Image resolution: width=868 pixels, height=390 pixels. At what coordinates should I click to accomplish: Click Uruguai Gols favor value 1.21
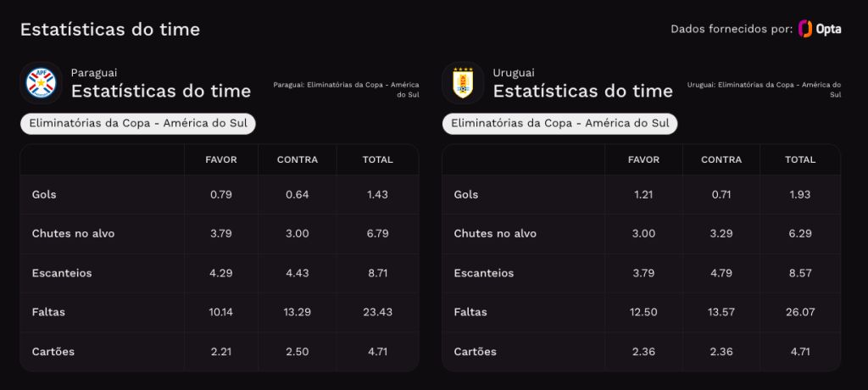643,195
